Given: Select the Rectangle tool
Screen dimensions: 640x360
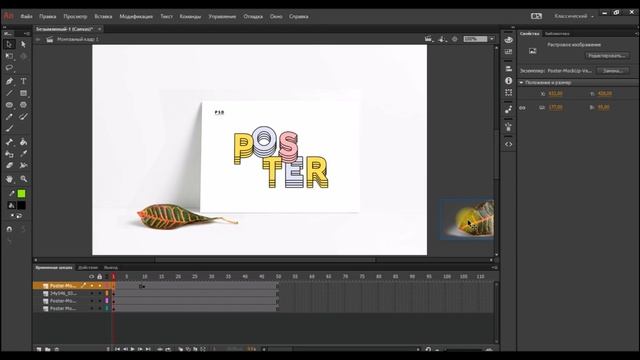Looking at the screenshot, I should [23, 93].
